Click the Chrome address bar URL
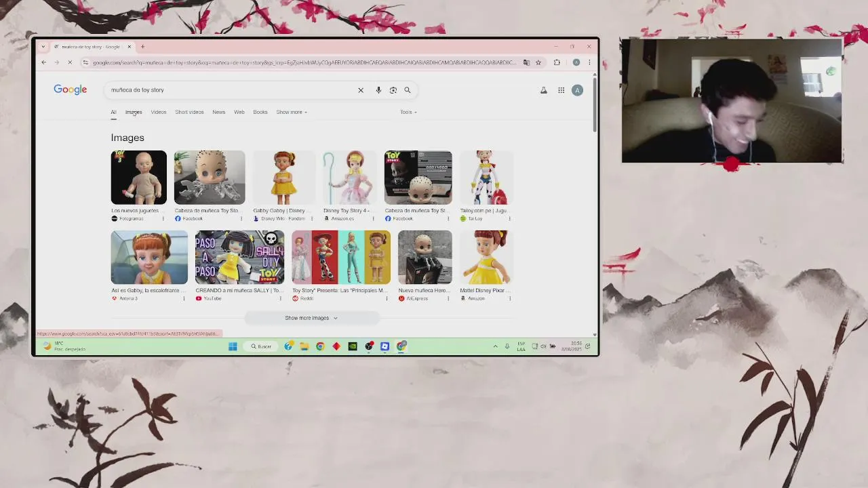868x488 pixels. coord(304,62)
